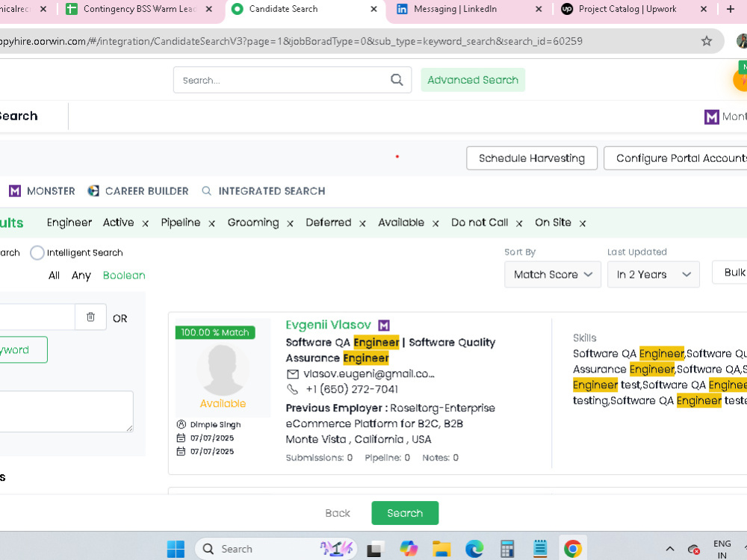Click Monster badge beside Evgenii Vlasov
The height and width of the screenshot is (560, 747).
(383, 326)
